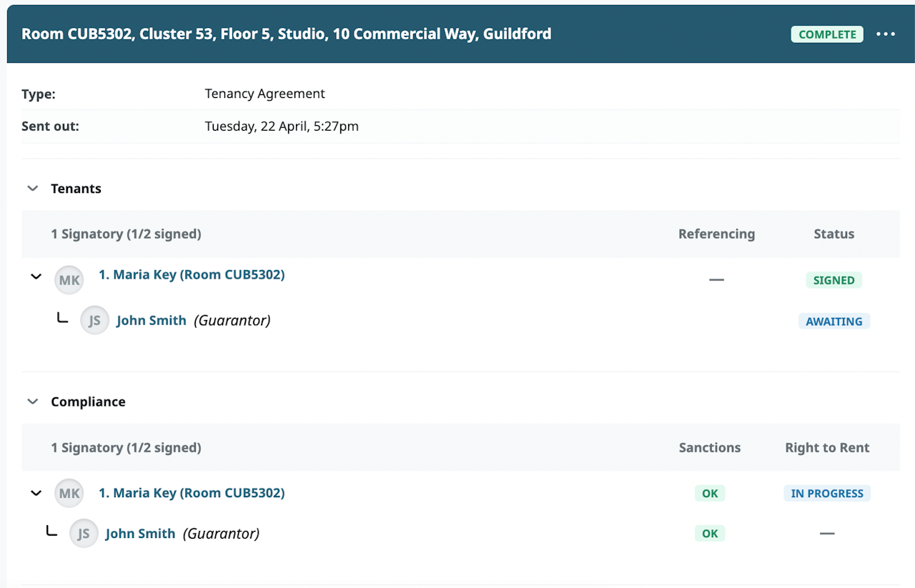Open John Smith guarantor link under Compliance

click(x=140, y=534)
